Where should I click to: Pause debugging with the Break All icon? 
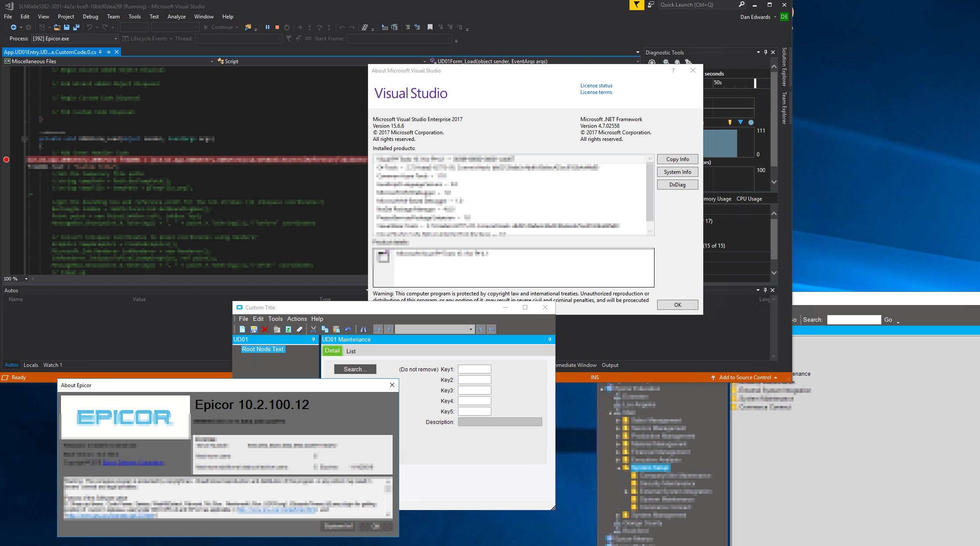point(268,27)
